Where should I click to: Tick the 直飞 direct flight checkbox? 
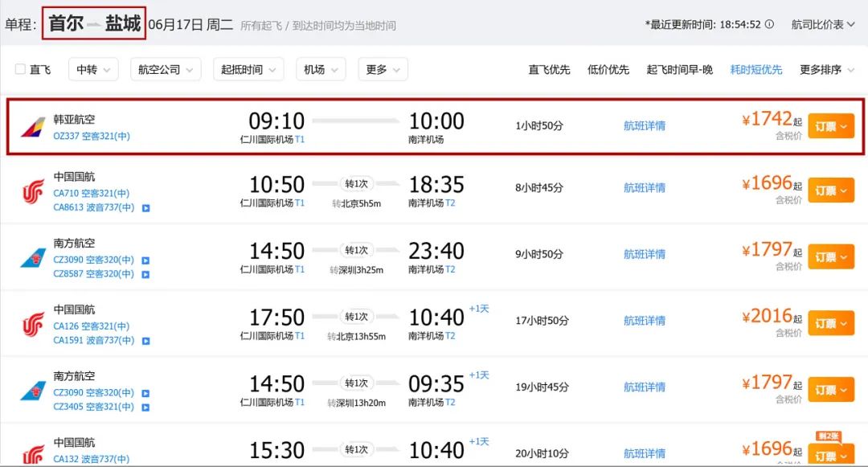coord(20,69)
